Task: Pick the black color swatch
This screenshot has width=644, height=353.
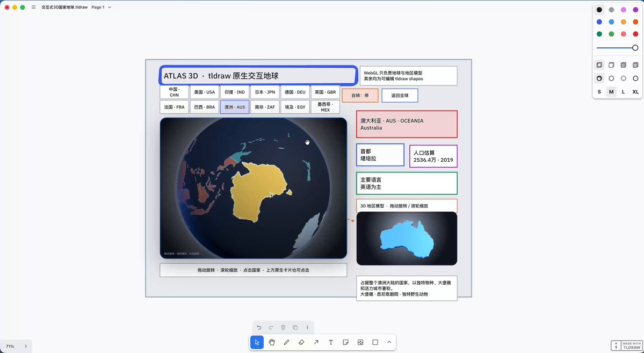Action: 599,10
